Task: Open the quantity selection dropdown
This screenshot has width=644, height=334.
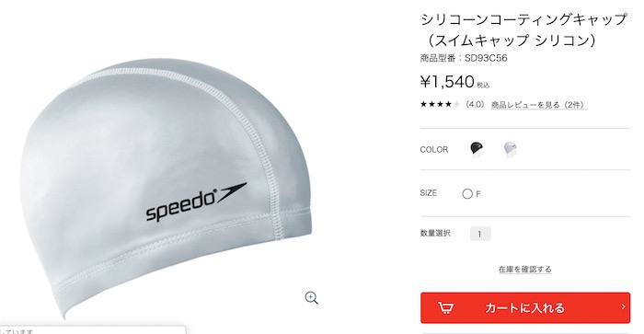Action: (x=480, y=234)
